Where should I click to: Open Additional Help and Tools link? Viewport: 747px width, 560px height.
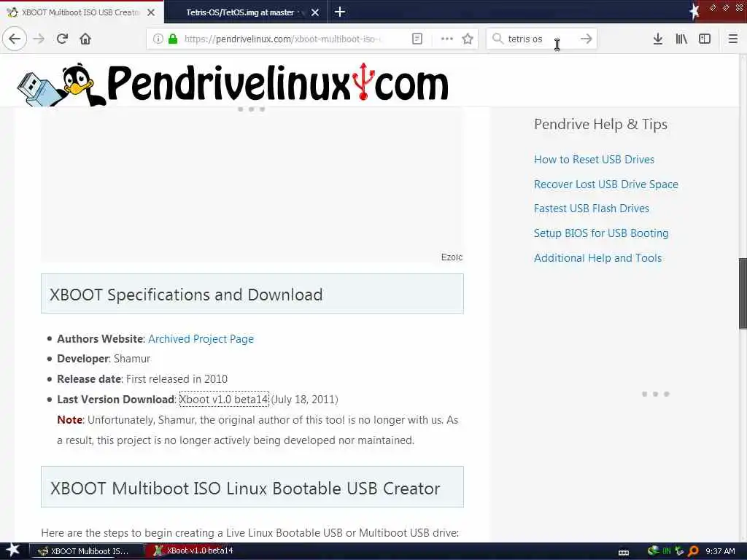597,258
